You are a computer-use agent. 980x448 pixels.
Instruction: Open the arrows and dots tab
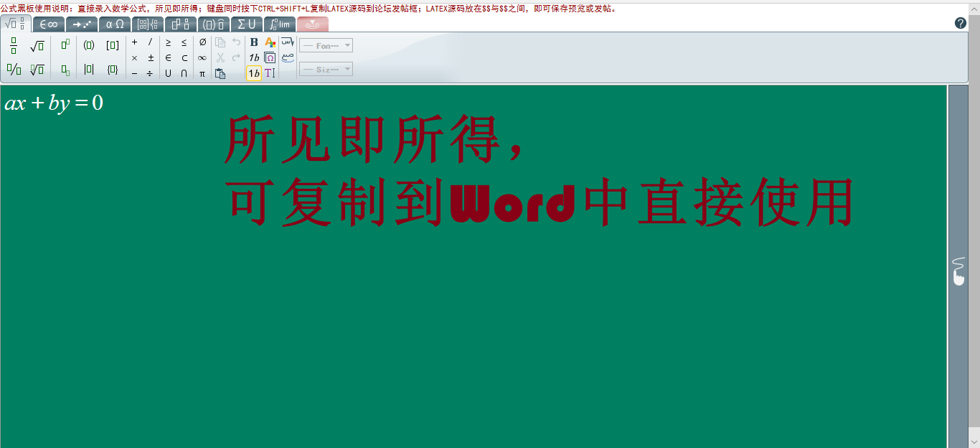coord(82,24)
